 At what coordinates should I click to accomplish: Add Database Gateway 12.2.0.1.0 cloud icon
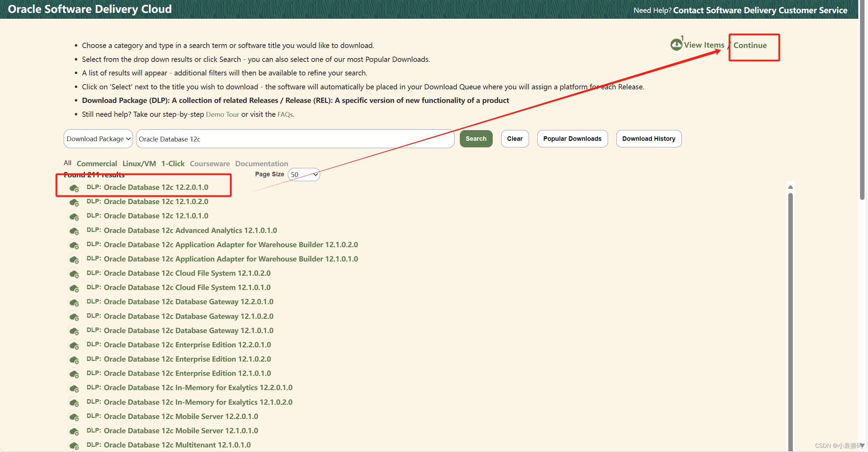click(x=74, y=302)
